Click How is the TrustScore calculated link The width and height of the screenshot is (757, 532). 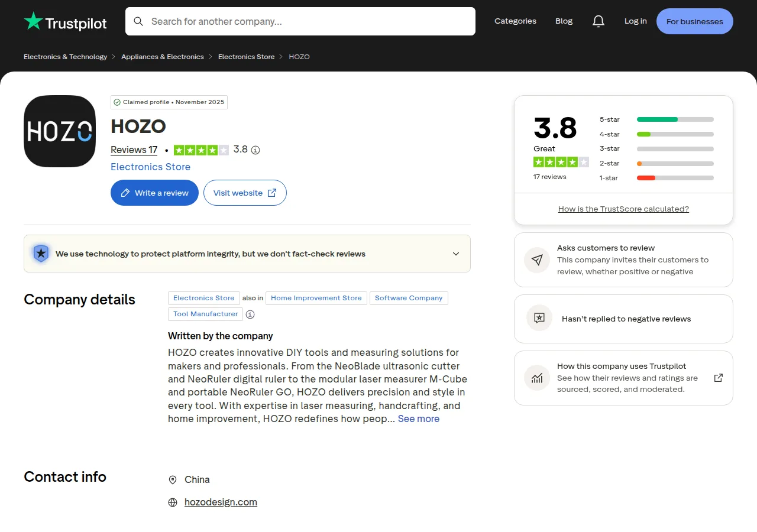point(623,209)
